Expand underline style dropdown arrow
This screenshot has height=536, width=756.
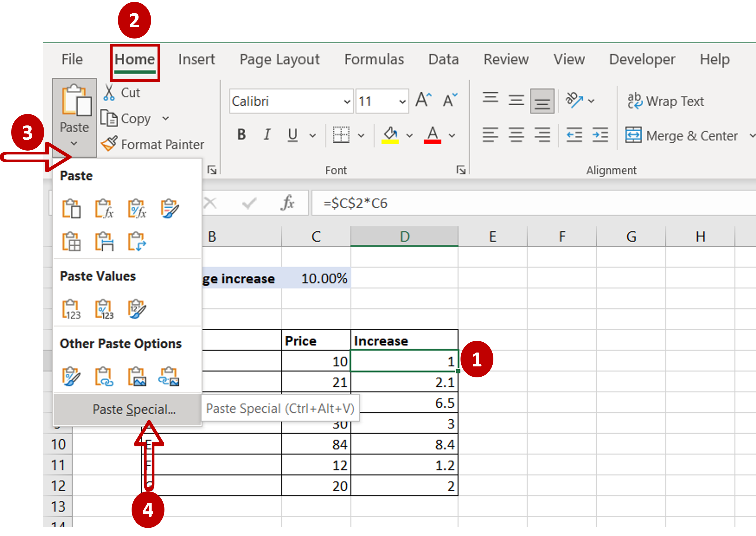[x=313, y=136]
